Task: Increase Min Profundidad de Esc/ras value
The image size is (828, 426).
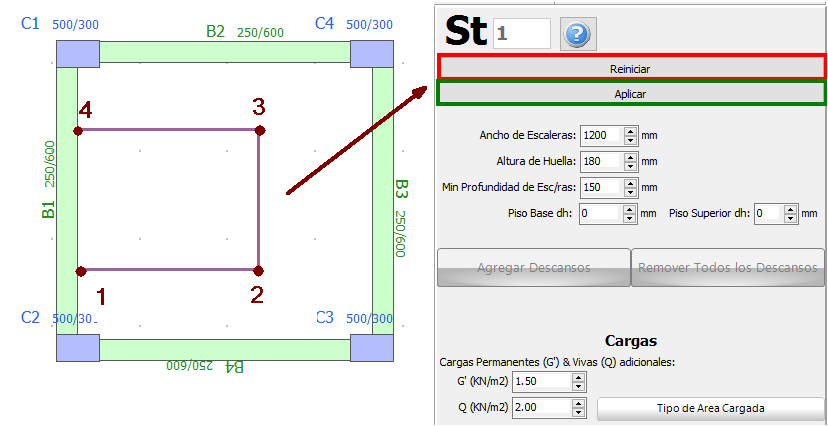Action: [x=630, y=182]
